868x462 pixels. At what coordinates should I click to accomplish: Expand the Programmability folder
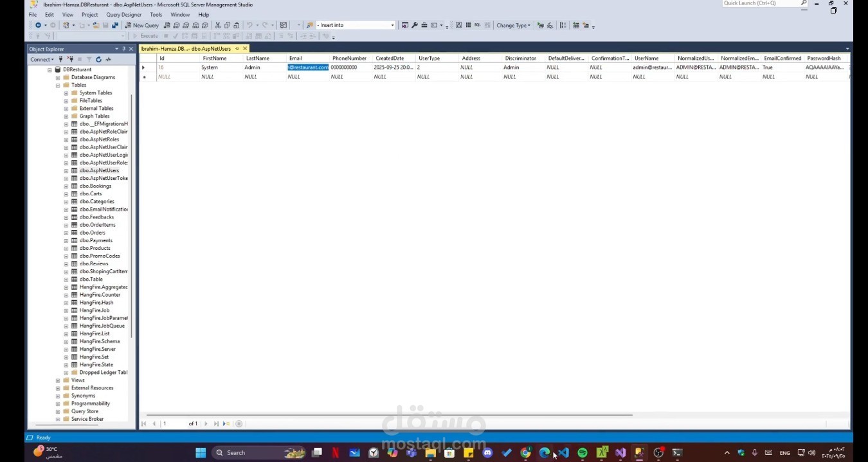coord(58,404)
